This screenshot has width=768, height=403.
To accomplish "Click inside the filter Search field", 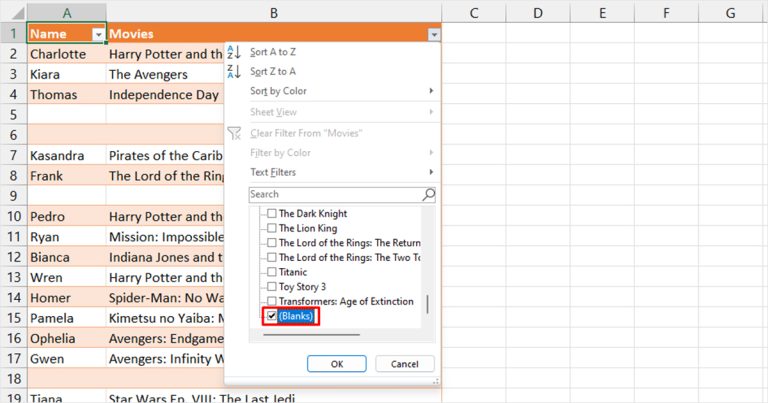I will click(335, 195).
